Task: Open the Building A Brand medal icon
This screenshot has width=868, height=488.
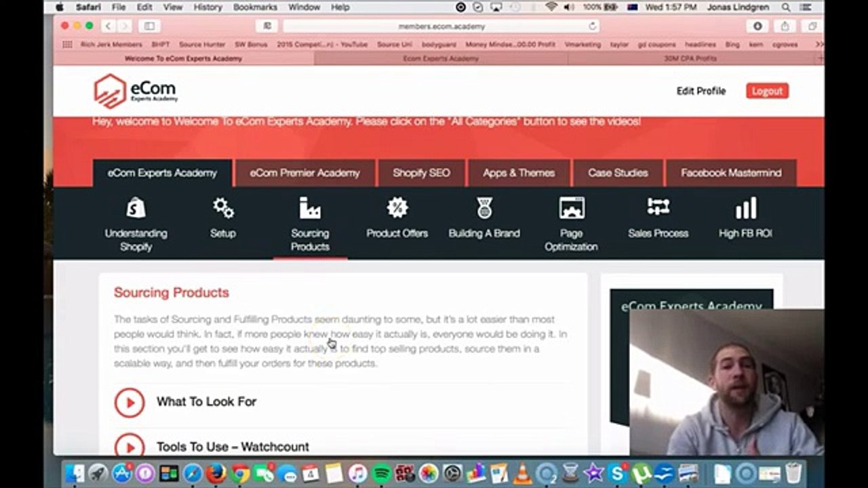Action: pos(484,207)
